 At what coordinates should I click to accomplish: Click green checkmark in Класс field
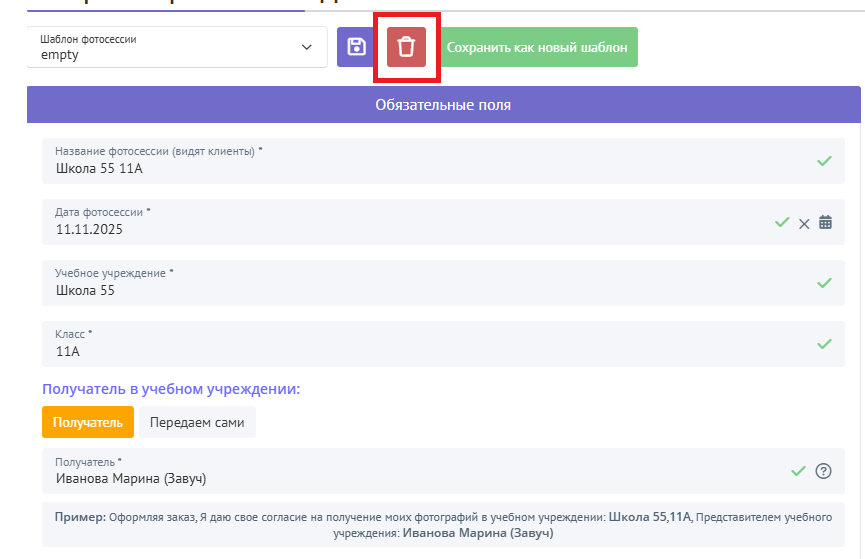(x=824, y=344)
